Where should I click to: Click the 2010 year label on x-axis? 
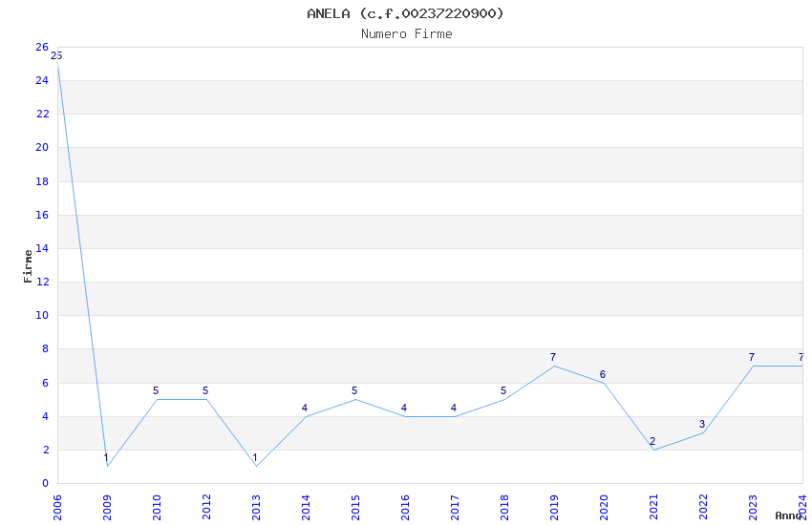point(157,508)
